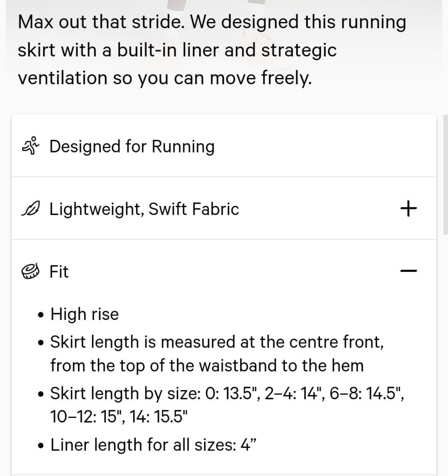Screen dimensions: 448x476
Task: Click the "Skirt length by size" line
Action: coord(227,394)
